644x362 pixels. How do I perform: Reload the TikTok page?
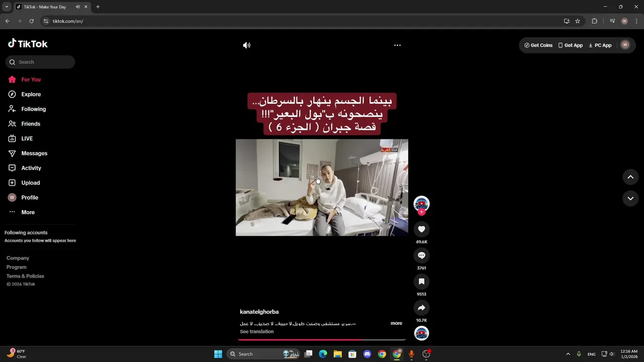point(31,21)
